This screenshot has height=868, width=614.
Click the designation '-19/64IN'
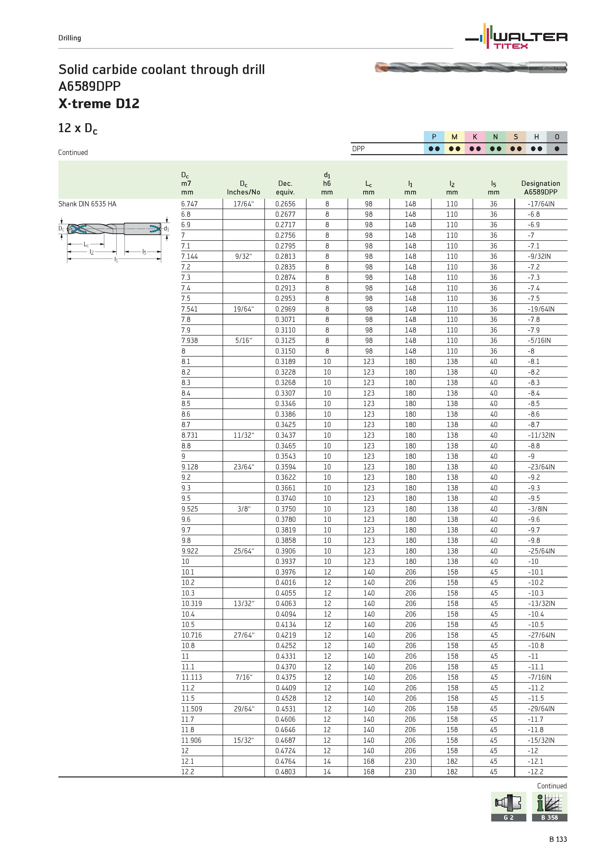(541, 309)
